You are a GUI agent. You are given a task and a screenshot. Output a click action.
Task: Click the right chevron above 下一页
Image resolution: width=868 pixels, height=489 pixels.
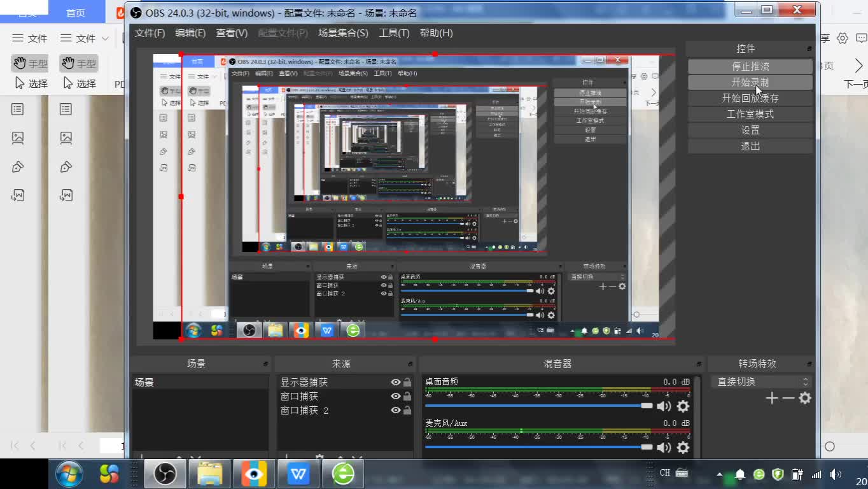tap(859, 66)
